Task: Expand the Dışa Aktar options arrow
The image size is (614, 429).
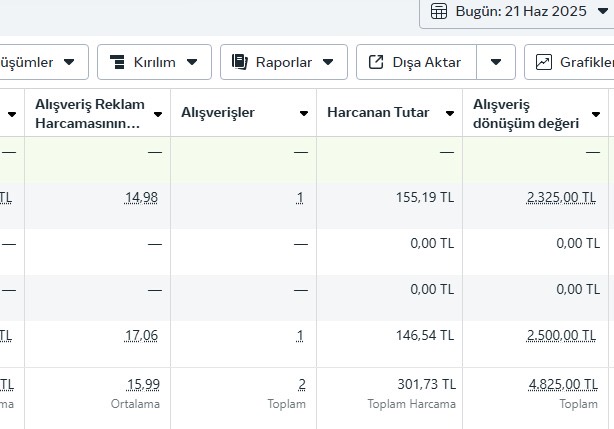Action: pyautogui.click(x=496, y=62)
